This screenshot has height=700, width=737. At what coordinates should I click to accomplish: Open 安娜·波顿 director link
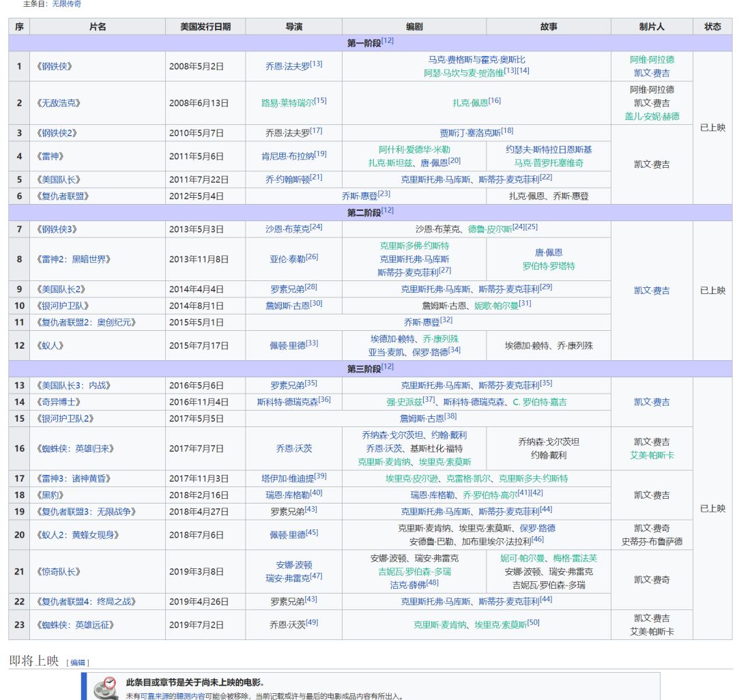point(294,565)
